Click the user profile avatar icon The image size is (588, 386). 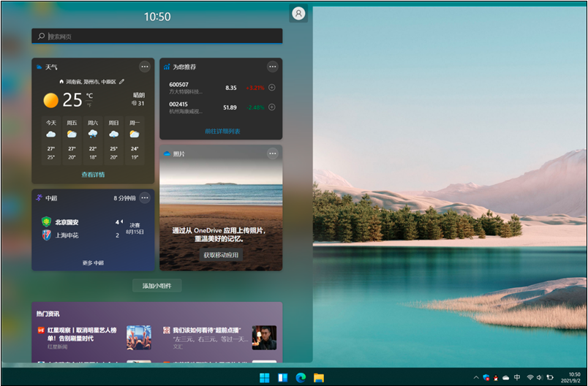298,14
